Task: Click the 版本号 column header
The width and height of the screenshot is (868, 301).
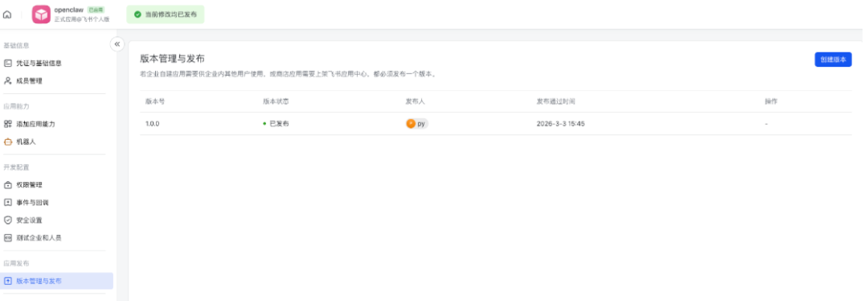Action: click(x=155, y=102)
